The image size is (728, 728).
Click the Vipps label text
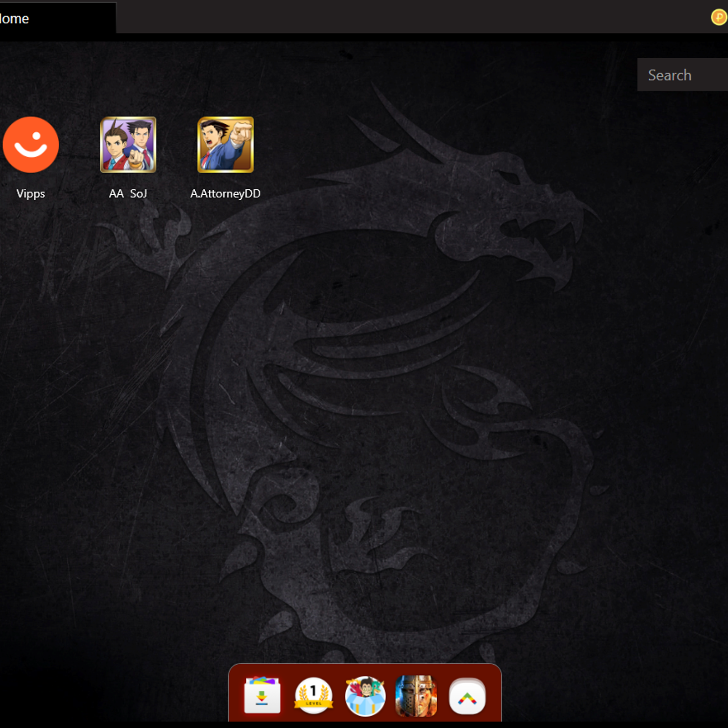[x=30, y=193]
